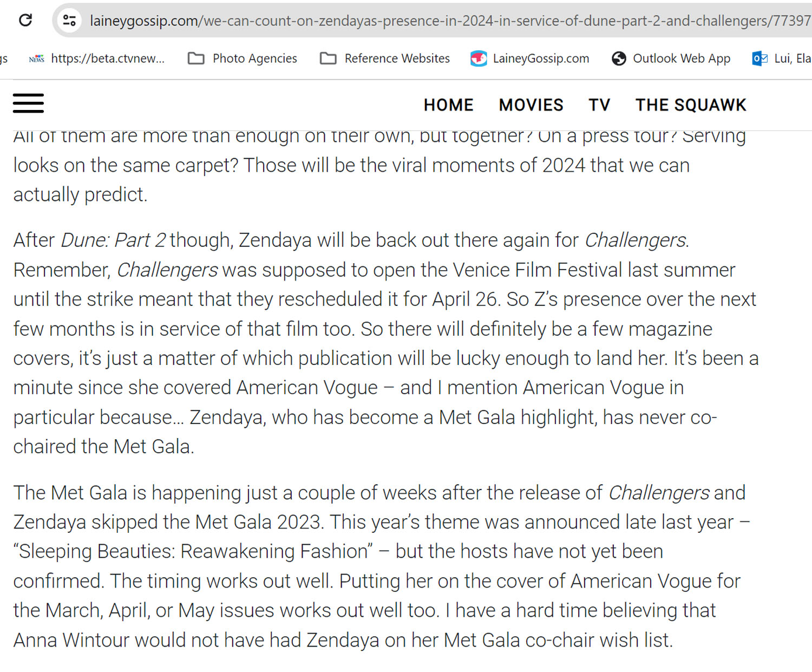Click the "April 26" date in the article
Image resolution: width=812 pixels, height=672 pixels.
(465, 299)
